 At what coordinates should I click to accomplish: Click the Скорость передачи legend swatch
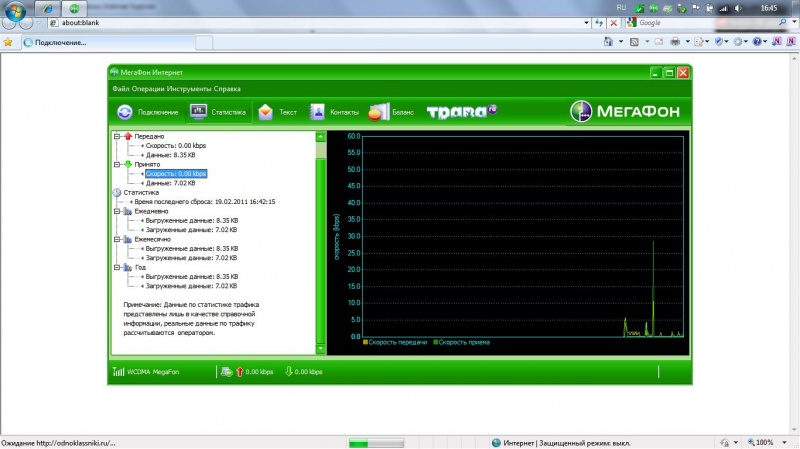pos(365,342)
